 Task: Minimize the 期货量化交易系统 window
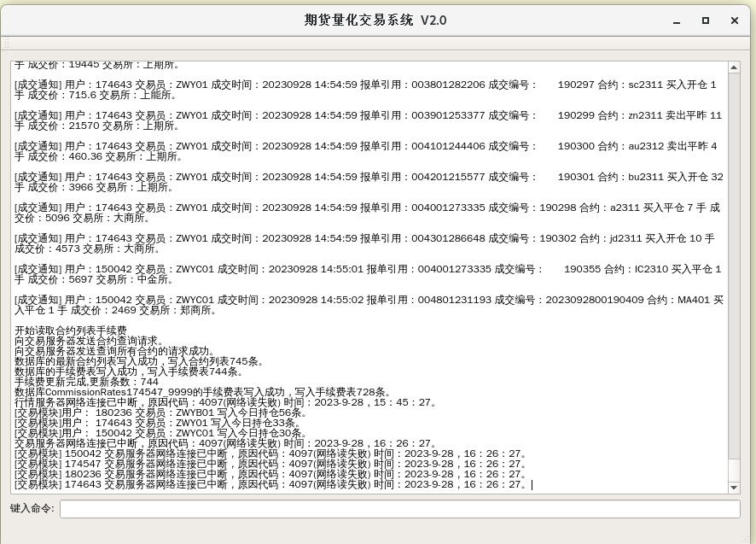[676, 20]
